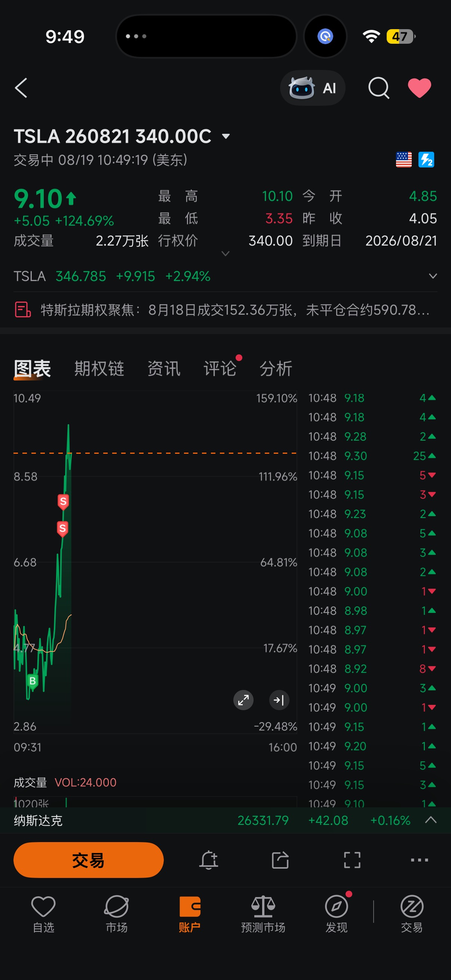Tap the VOL:24.000 volume indicator label
This screenshot has height=980, width=451.
(86, 783)
